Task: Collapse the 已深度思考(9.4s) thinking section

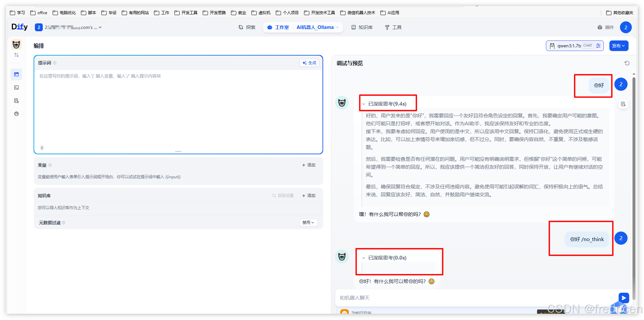Action: coord(364,103)
